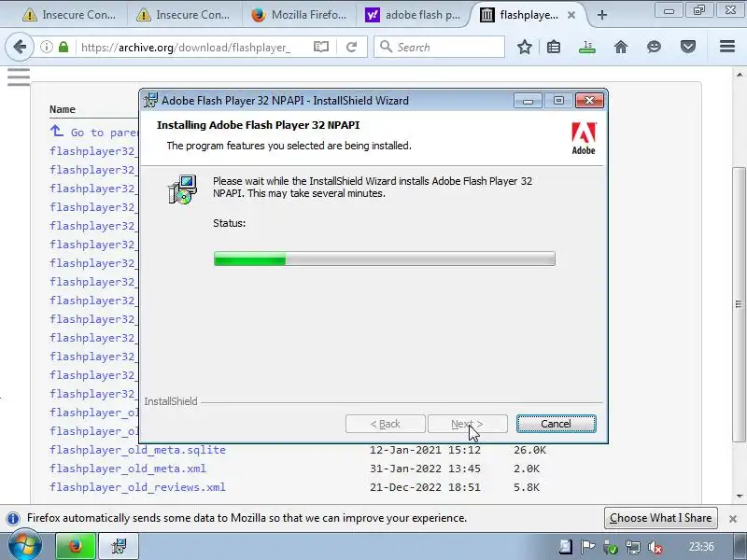
Task: Close the flashplayer tab
Action: (571, 15)
